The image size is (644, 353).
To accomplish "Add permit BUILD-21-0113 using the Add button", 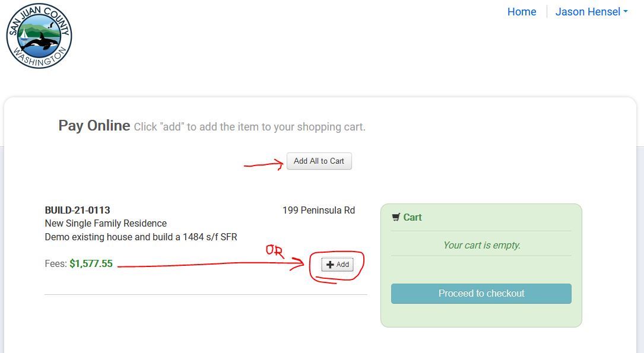I will pyautogui.click(x=338, y=265).
